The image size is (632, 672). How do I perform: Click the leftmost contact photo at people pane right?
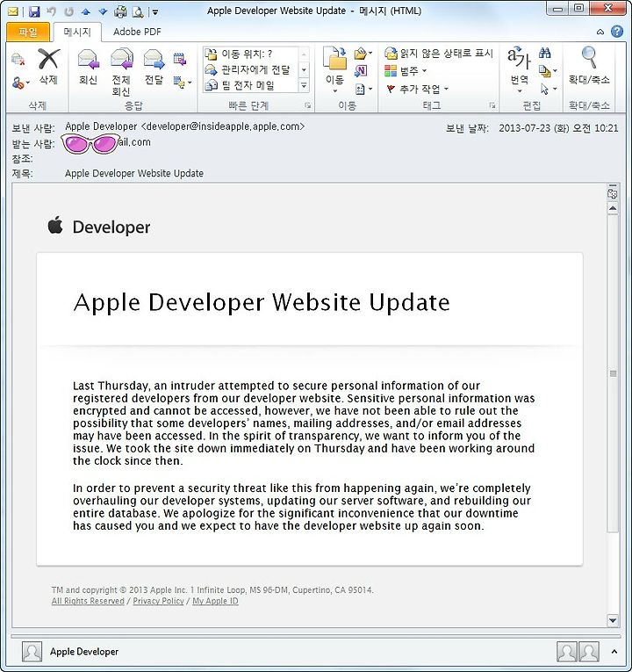pos(567,652)
